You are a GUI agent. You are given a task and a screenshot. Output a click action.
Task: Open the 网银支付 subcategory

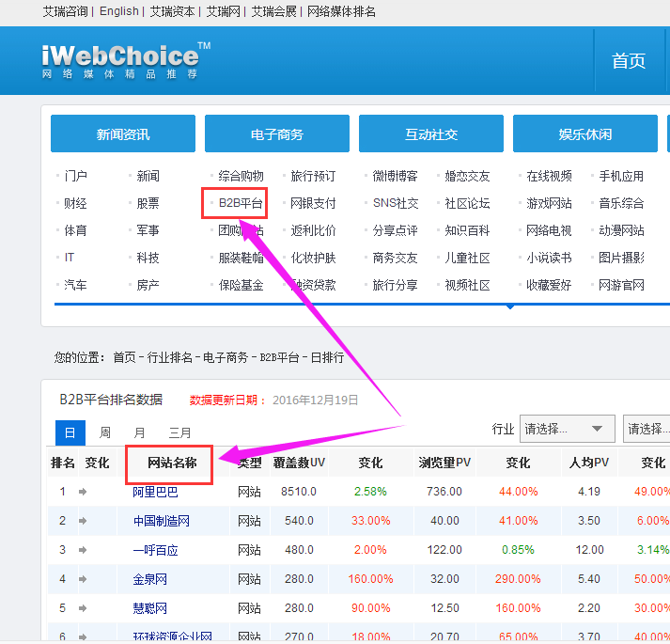click(x=313, y=203)
